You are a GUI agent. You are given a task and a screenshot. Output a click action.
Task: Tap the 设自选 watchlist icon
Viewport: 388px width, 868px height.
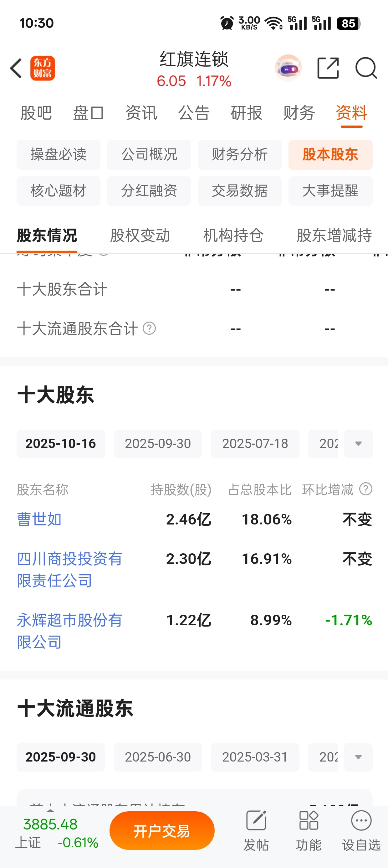[361, 831]
